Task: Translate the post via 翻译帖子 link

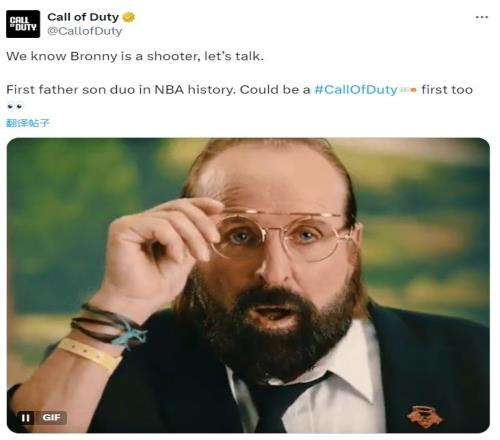Action: coord(28,123)
